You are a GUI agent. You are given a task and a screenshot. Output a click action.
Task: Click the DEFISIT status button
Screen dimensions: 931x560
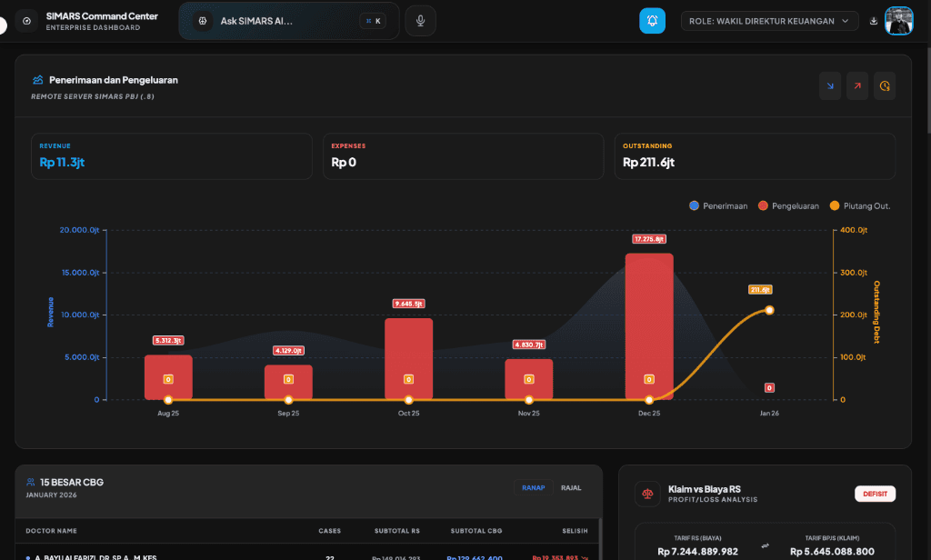click(x=875, y=494)
